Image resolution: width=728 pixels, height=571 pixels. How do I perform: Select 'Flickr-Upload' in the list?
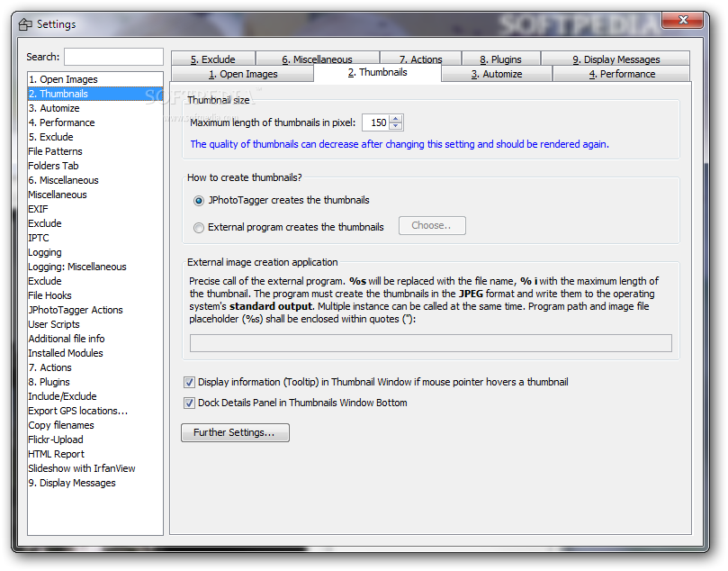tap(95, 440)
